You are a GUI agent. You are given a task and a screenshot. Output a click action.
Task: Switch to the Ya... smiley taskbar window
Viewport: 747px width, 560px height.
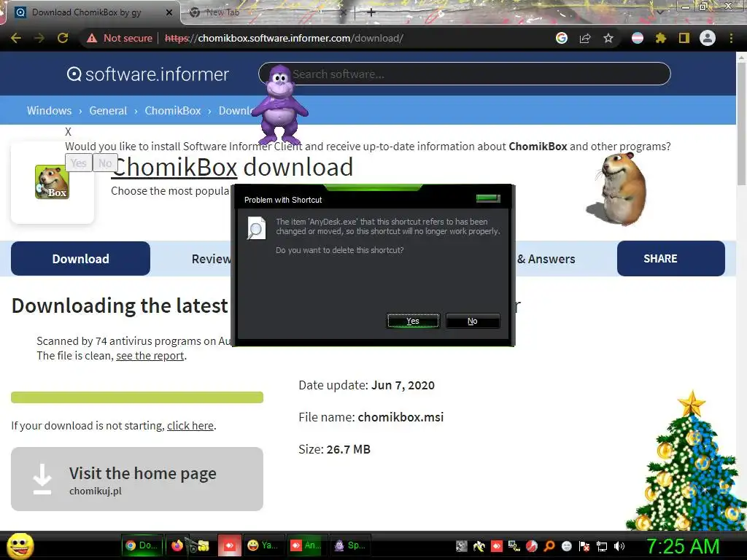(x=263, y=545)
